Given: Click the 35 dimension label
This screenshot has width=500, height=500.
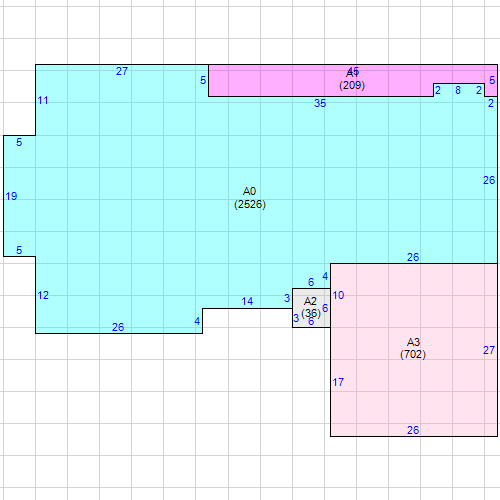Looking at the screenshot, I should click(x=320, y=103).
